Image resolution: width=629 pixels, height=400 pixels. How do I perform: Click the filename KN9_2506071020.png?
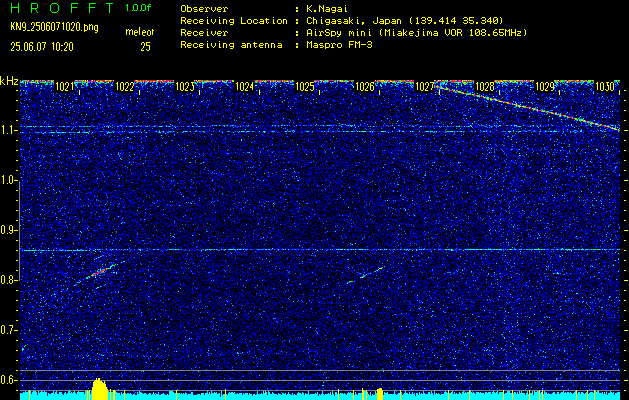[x=54, y=27]
